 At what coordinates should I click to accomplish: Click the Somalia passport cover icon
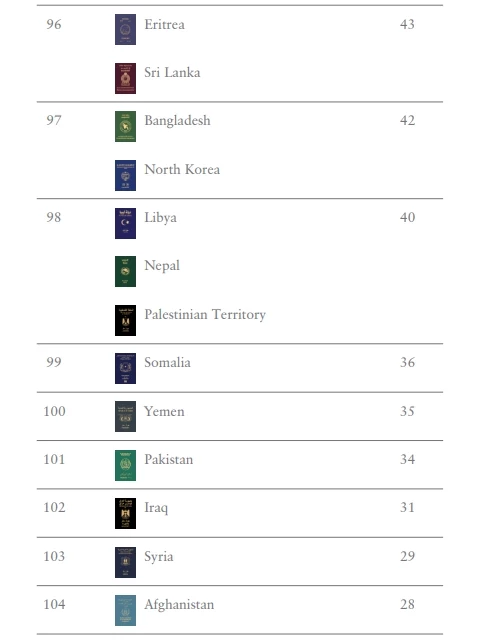[125, 368]
